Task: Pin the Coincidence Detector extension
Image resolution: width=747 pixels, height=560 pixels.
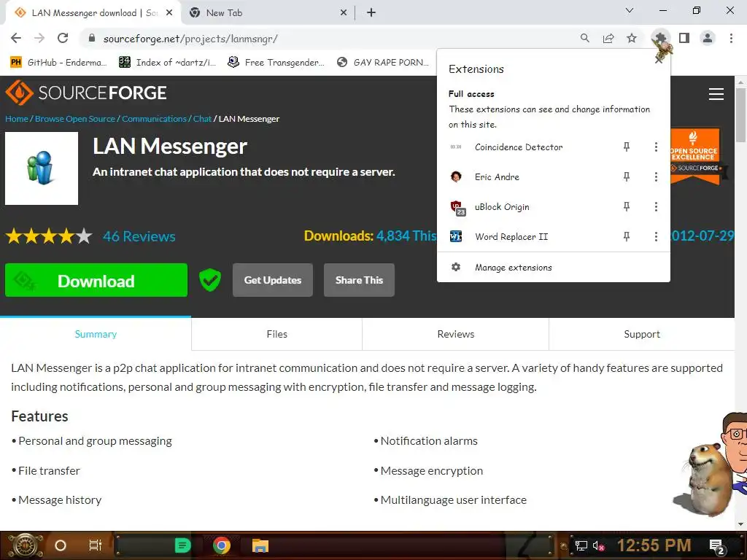Action: pos(627,147)
